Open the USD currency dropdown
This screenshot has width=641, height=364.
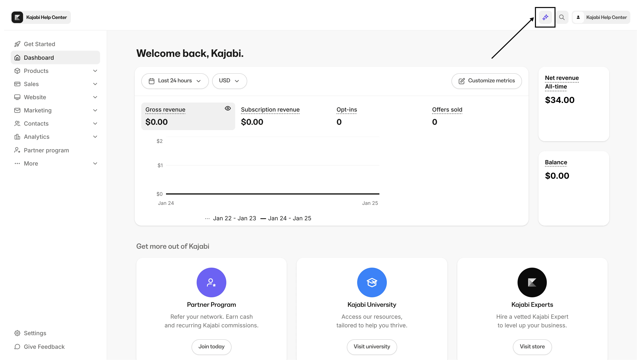coord(229,81)
